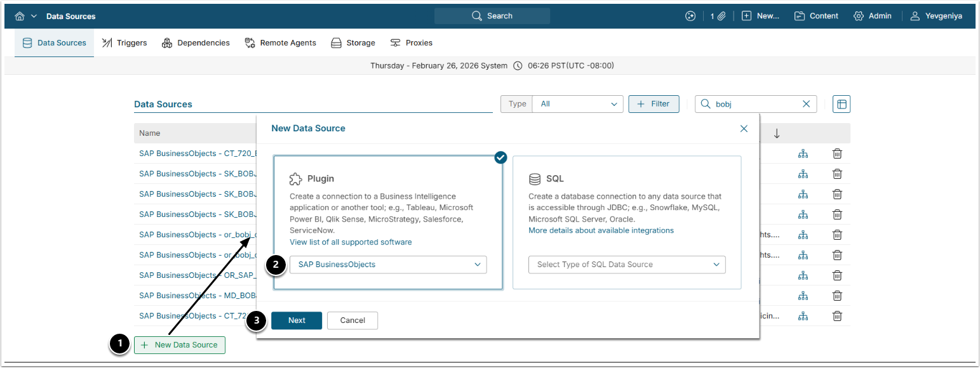The height and width of the screenshot is (368, 980).
Task: Click the Next button
Action: pyautogui.click(x=297, y=320)
